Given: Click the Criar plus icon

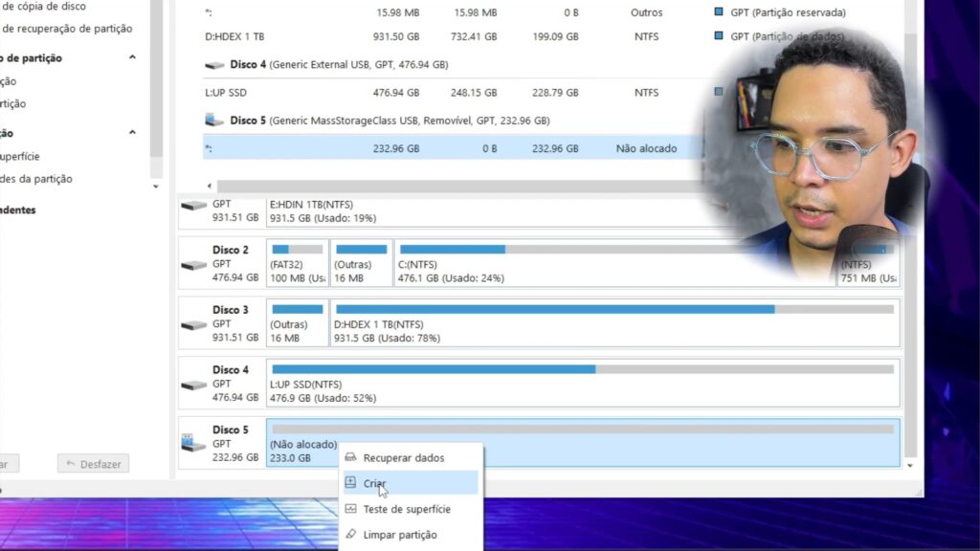Looking at the screenshot, I should (350, 482).
